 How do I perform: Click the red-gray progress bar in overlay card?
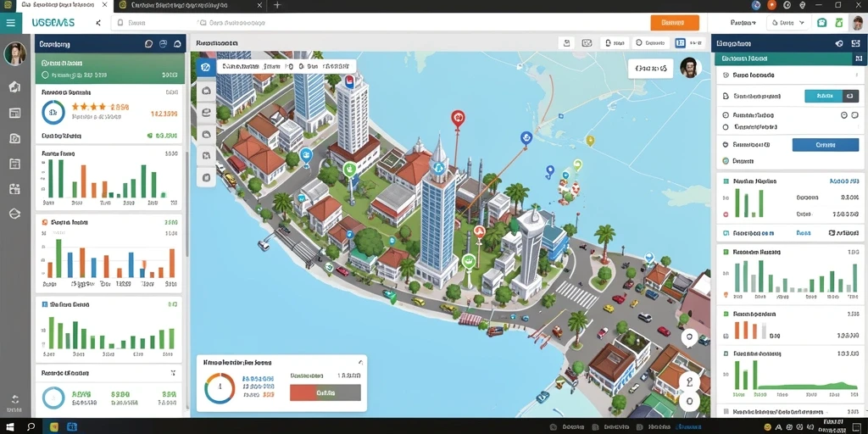pyautogui.click(x=325, y=392)
